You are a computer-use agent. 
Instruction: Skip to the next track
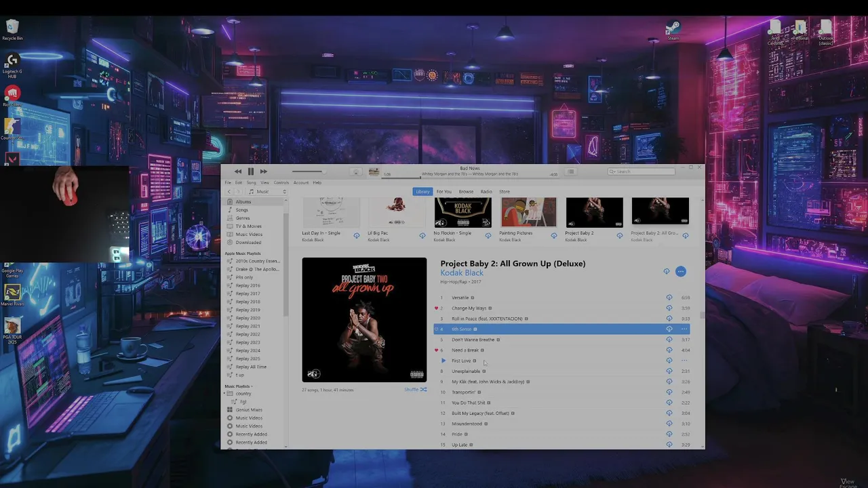pos(264,171)
